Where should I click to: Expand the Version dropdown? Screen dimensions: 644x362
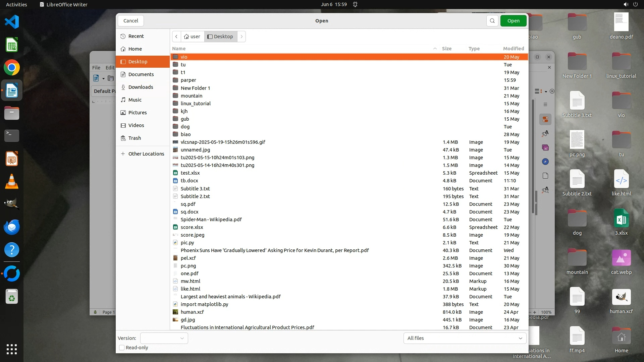point(164,338)
